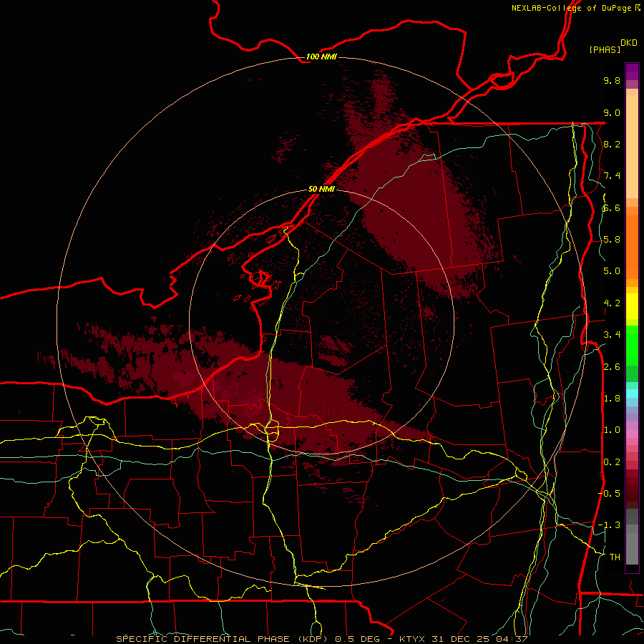Select the 1.0 value on the legend
Image resolution: width=644 pixels, height=644 pixels.
click(x=612, y=430)
